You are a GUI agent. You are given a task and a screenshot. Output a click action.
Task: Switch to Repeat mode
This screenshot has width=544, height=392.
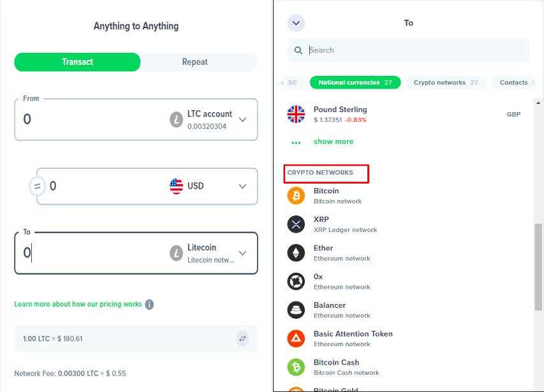pyautogui.click(x=195, y=62)
